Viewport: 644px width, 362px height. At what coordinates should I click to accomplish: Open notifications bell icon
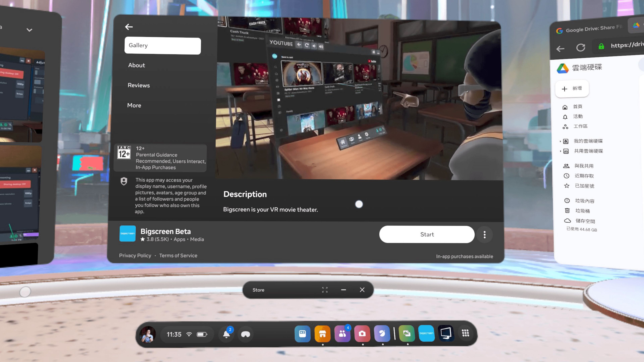click(x=227, y=334)
